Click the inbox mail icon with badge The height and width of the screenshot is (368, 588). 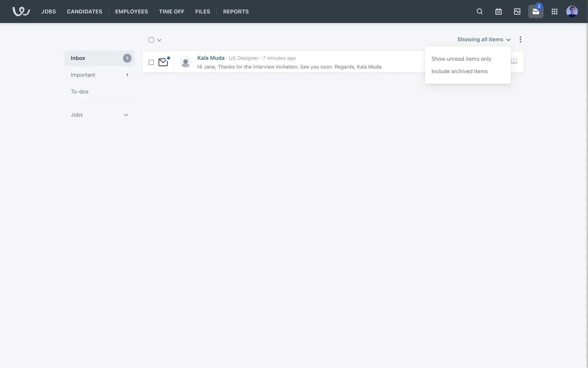(536, 11)
